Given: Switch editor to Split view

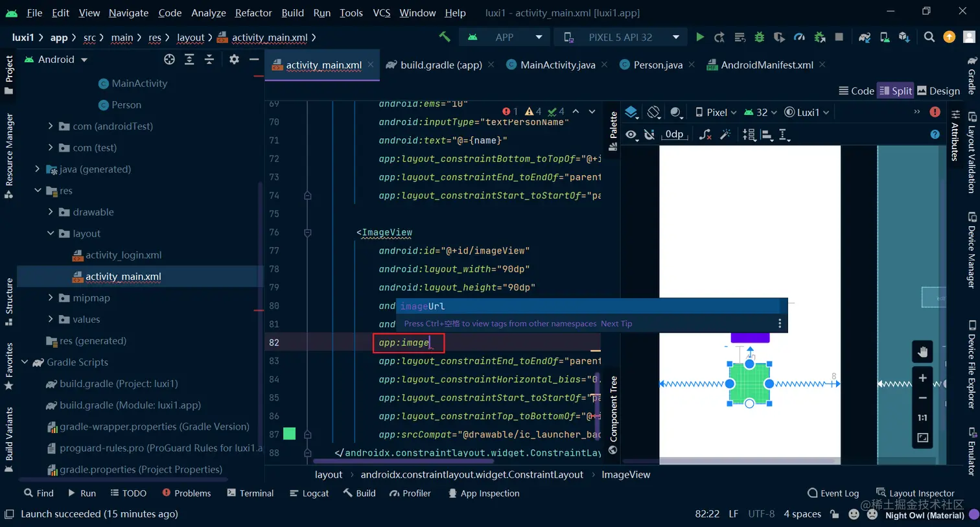Looking at the screenshot, I should pos(896,91).
